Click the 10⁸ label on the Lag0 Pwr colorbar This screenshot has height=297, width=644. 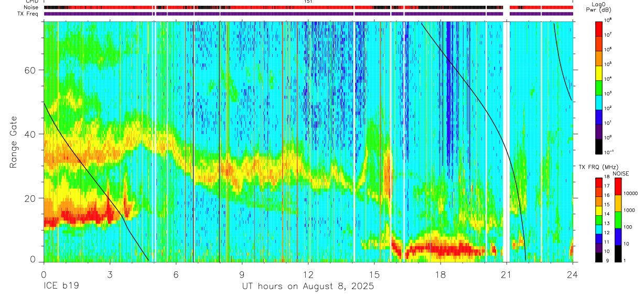[x=607, y=19]
